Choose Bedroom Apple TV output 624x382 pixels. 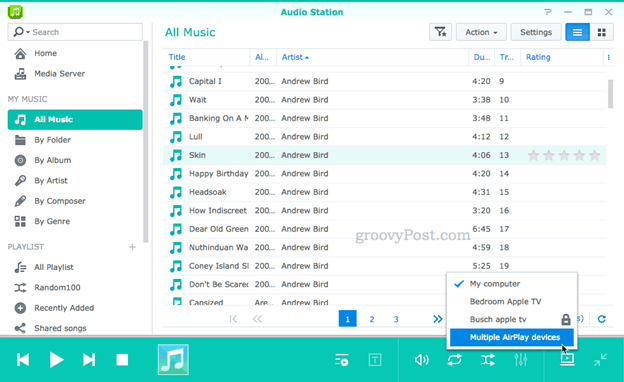click(512, 302)
